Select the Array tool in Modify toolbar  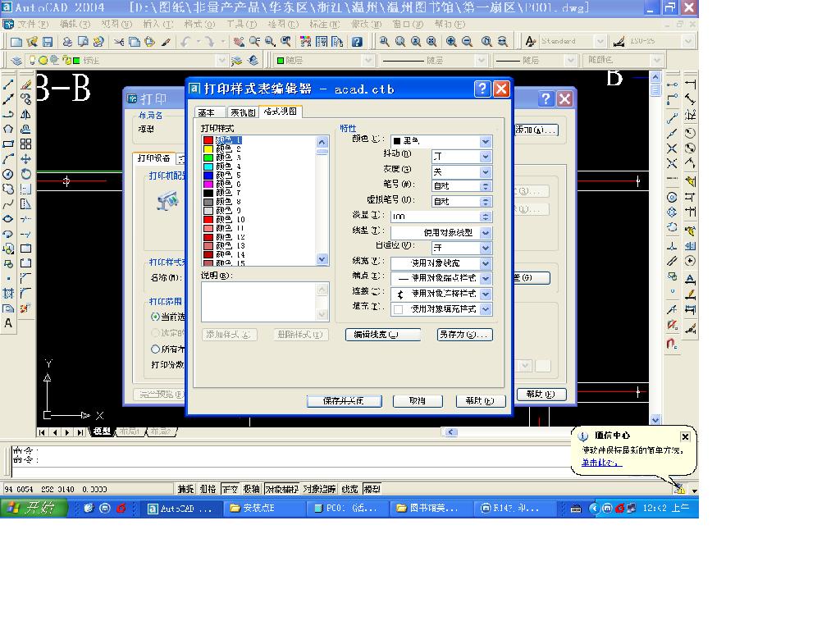pyautogui.click(x=25, y=144)
